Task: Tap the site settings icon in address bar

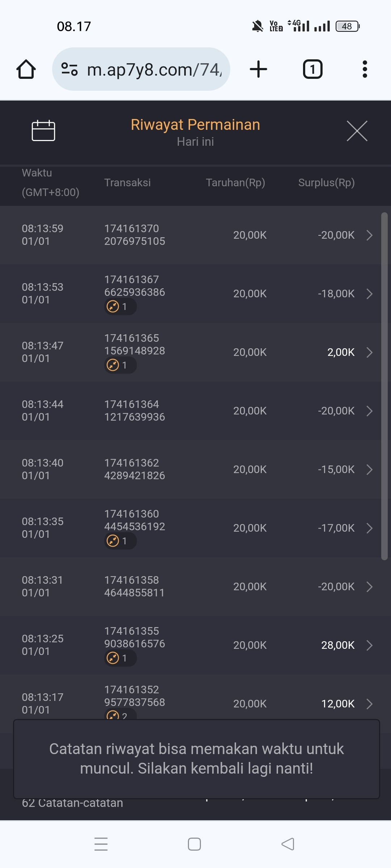Action: (70, 69)
